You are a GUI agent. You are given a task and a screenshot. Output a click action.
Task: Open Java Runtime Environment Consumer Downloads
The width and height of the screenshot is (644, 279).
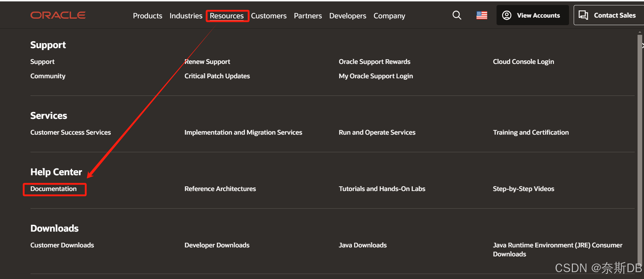coord(558,250)
